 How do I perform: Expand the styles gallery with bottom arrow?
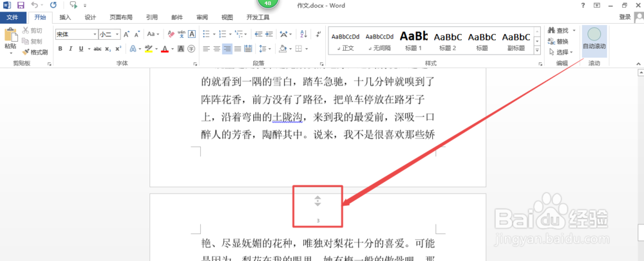coord(537,50)
